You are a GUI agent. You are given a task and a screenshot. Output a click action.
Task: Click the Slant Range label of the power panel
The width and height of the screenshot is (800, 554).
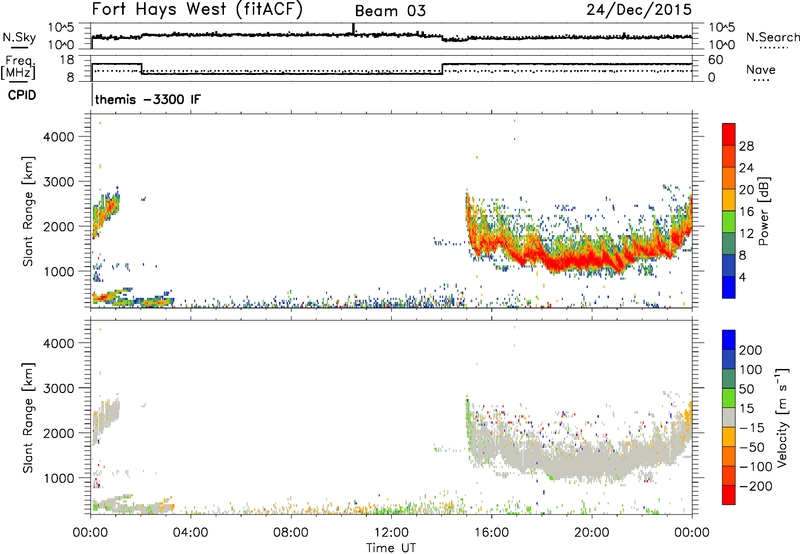[x=28, y=211]
